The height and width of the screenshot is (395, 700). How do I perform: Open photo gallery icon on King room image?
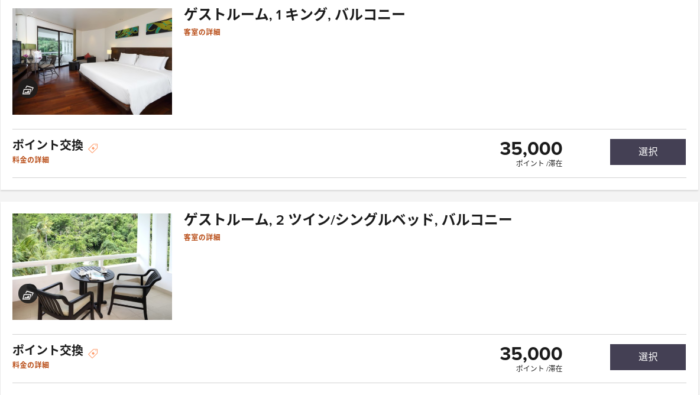[28, 90]
